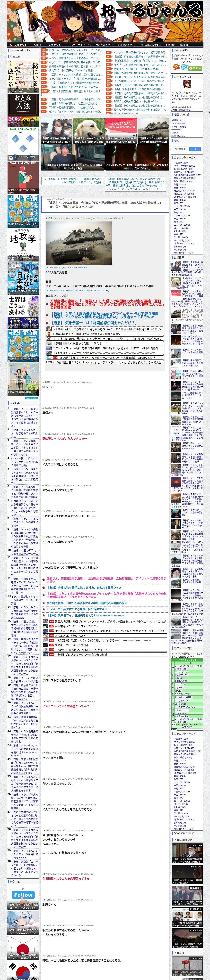Open the Amazonセール (34) category

point(183,253)
